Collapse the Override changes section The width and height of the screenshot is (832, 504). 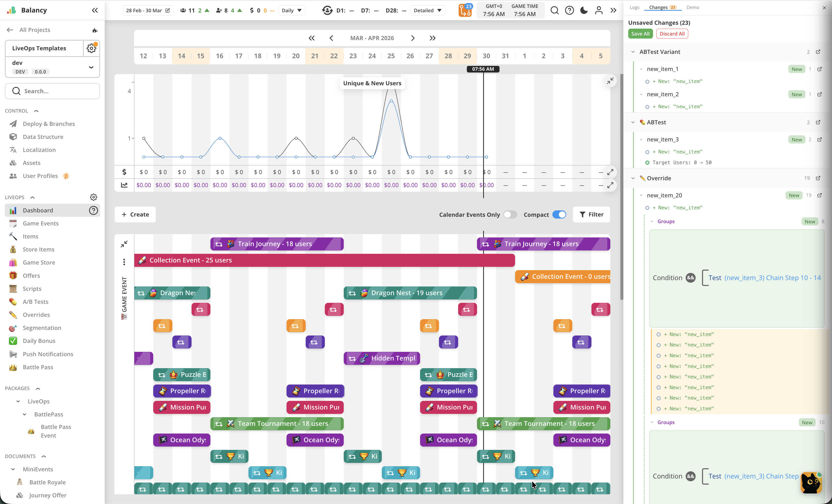click(x=633, y=178)
